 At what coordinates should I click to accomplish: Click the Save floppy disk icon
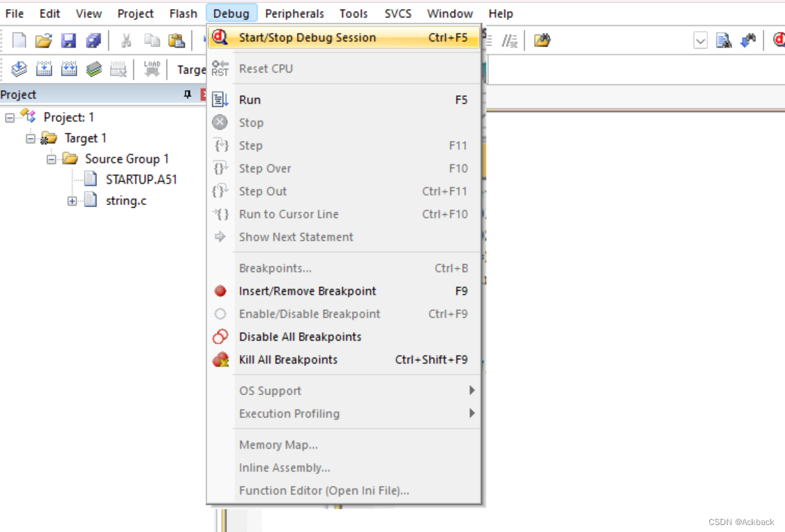coord(68,40)
